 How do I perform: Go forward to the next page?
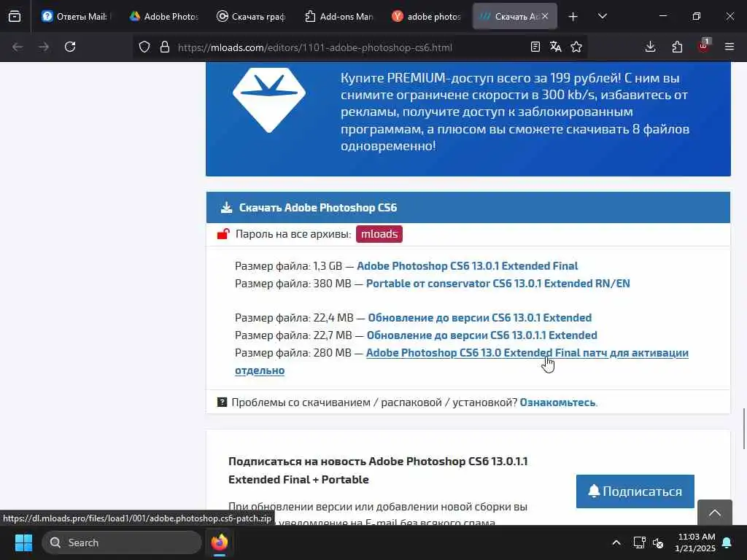pyautogui.click(x=44, y=47)
